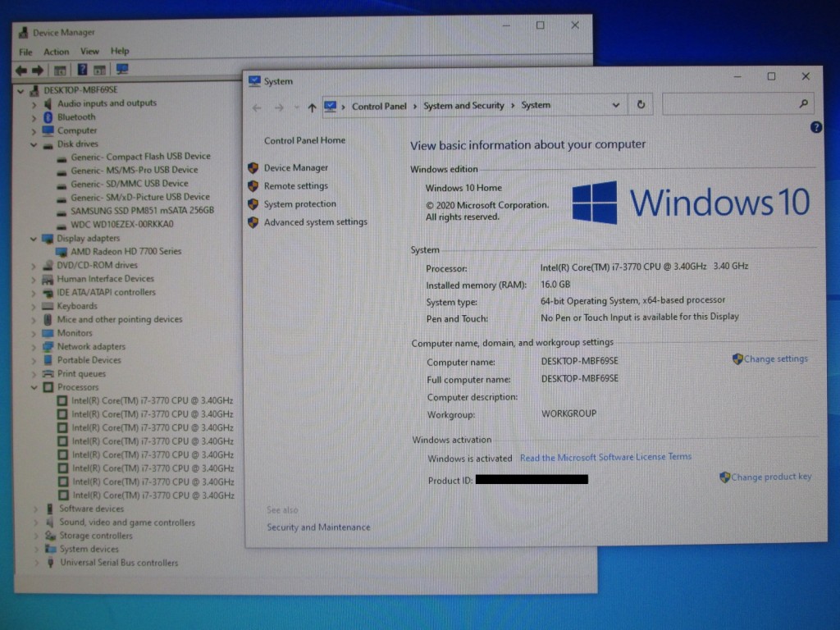Click Device Manager toolbar Forward arrow
Image resolution: width=840 pixels, height=630 pixels.
(38, 71)
